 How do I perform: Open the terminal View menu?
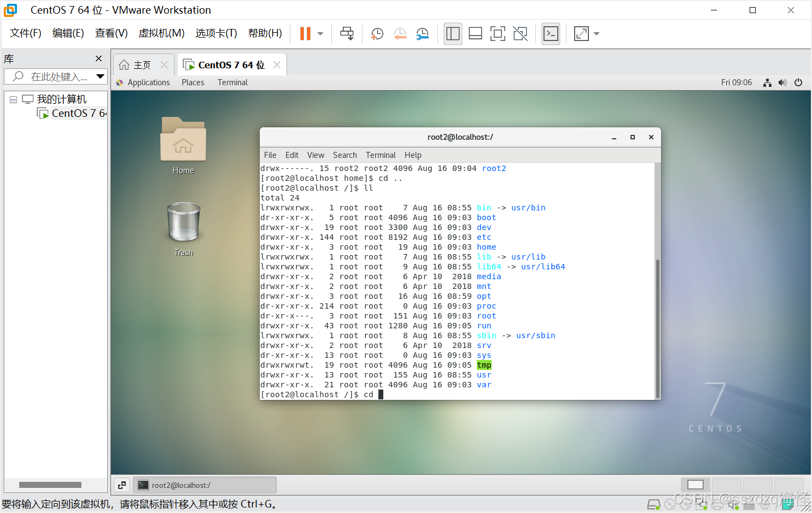316,155
